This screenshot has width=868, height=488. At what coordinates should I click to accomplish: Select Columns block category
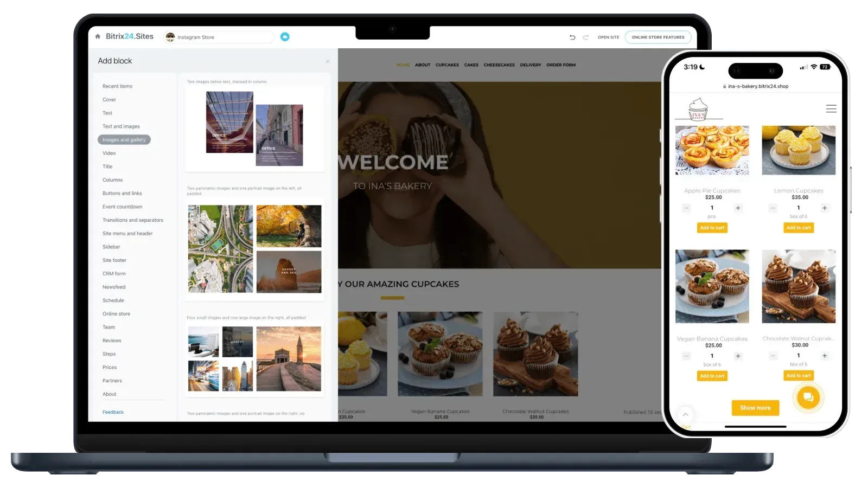click(x=112, y=180)
